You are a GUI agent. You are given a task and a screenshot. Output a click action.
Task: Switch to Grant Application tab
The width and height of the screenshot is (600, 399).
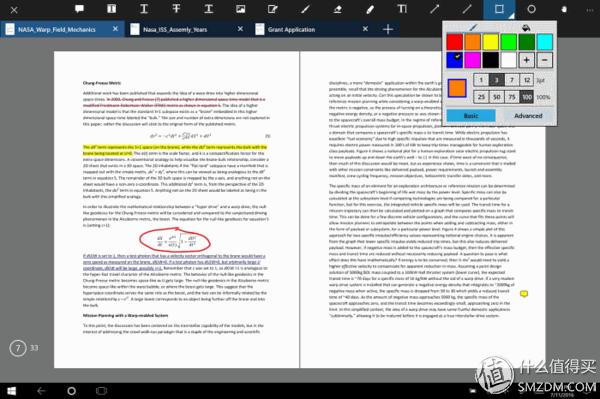291,29
